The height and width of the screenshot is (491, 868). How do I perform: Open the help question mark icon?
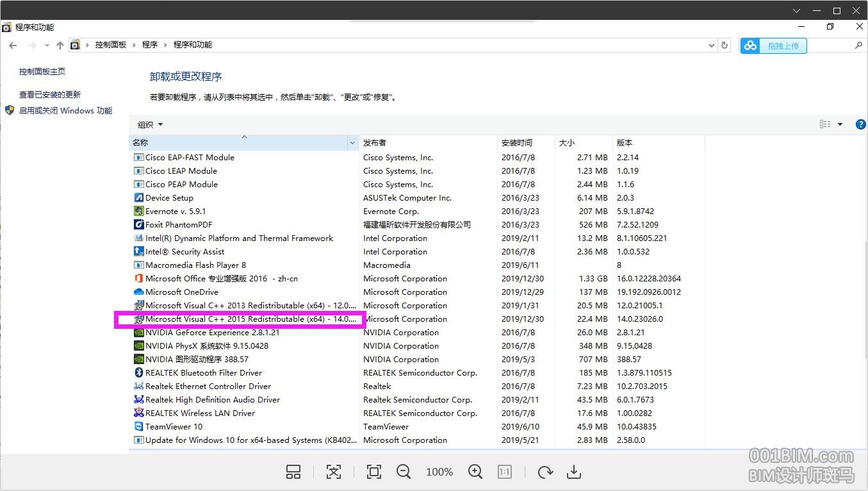click(x=861, y=124)
